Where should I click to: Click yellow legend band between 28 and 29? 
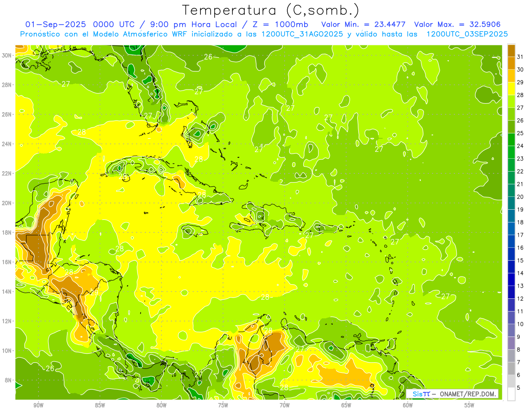click(511, 89)
